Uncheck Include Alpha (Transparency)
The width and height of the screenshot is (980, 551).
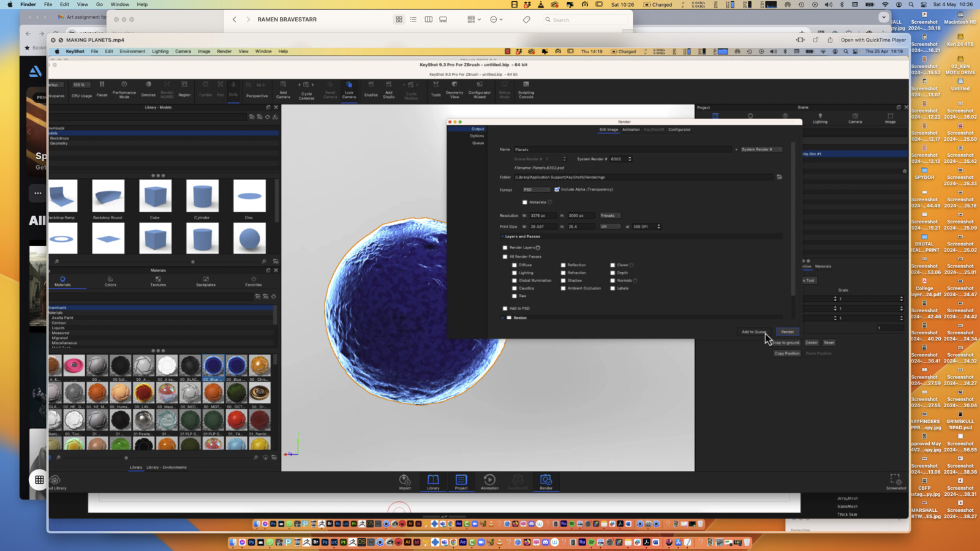coord(557,190)
